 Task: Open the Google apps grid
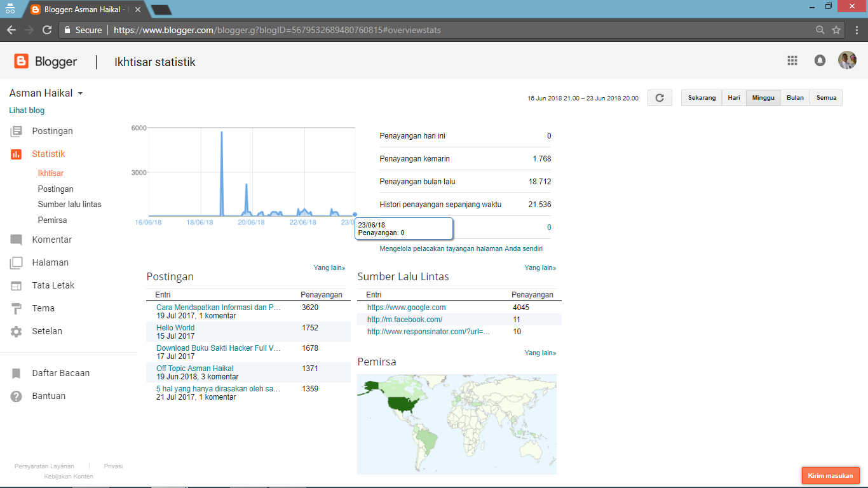coord(792,60)
